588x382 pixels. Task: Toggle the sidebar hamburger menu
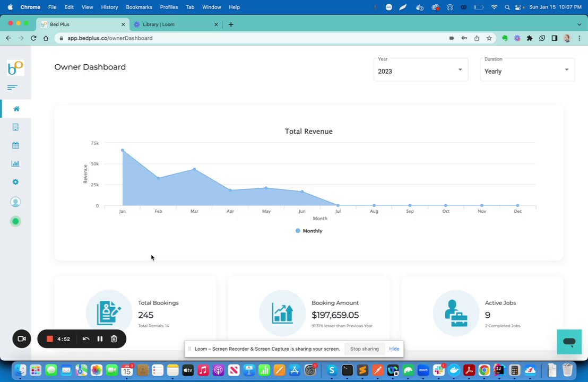coord(12,88)
